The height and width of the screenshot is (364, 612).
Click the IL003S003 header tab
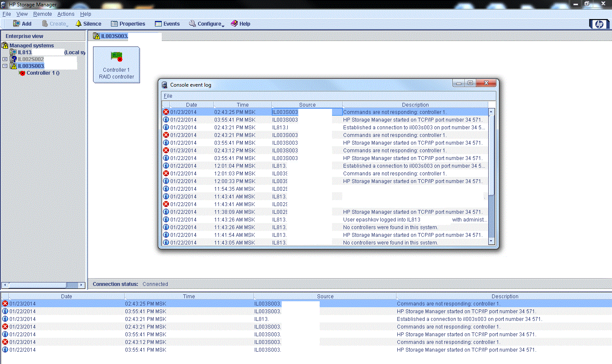pos(110,36)
